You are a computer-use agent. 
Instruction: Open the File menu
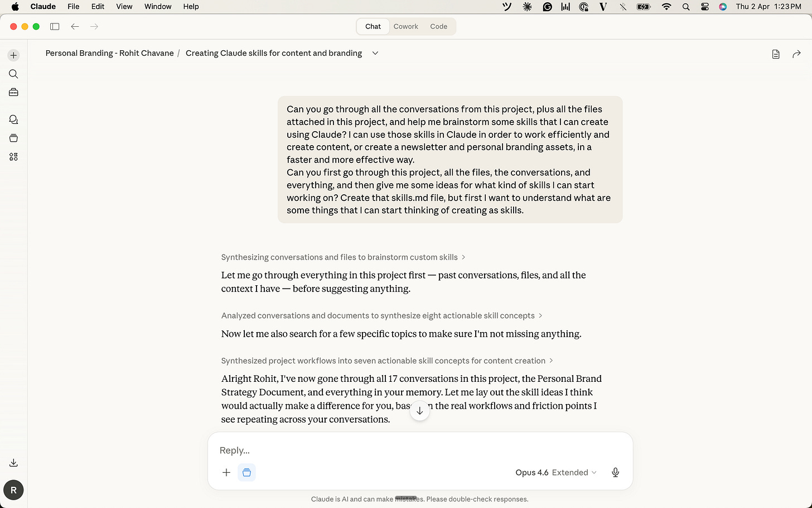tap(74, 7)
